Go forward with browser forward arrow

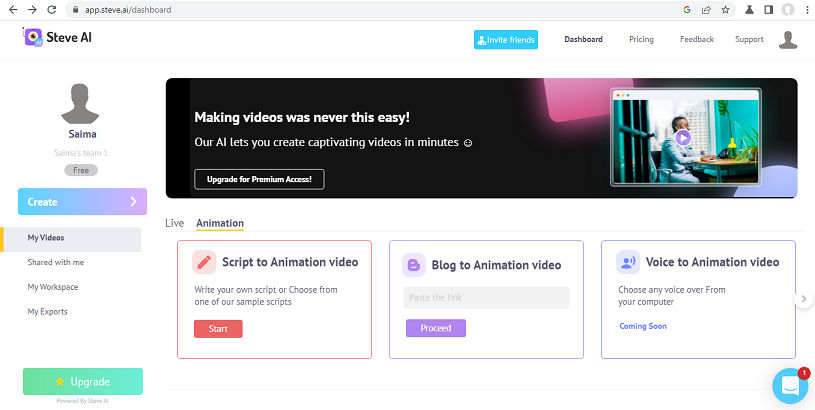[x=32, y=9]
